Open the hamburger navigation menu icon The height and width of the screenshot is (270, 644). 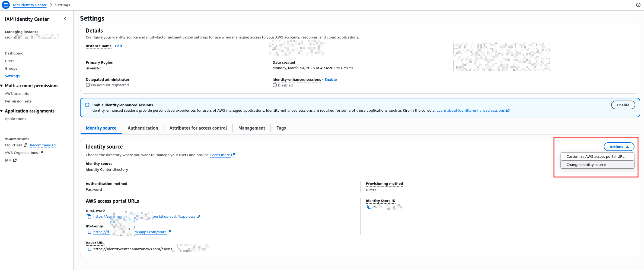(x=5, y=5)
